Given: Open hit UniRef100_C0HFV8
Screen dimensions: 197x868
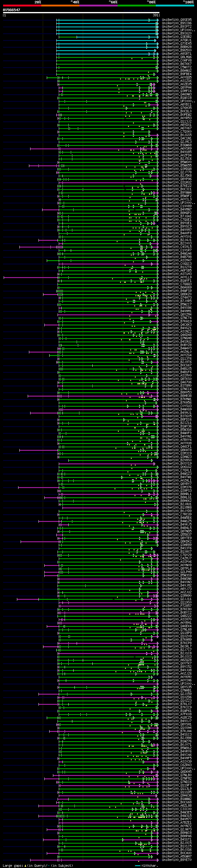Looking at the screenshot, I should [x=177, y=61].
